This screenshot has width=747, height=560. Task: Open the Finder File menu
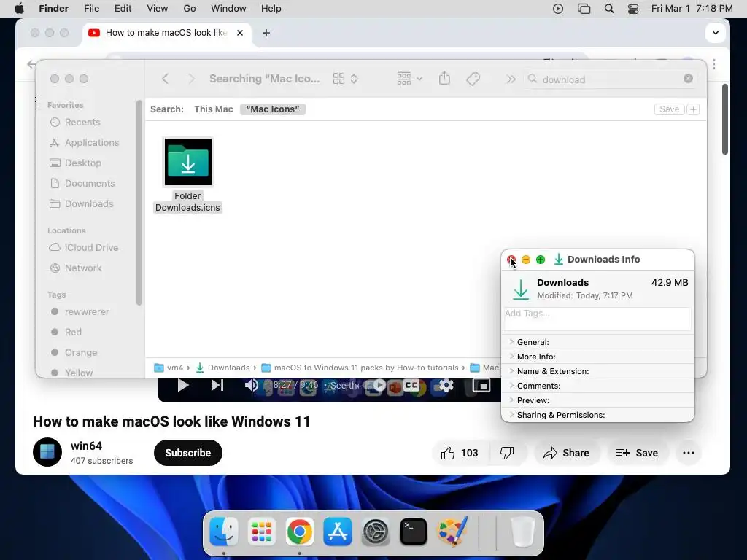coord(91,9)
